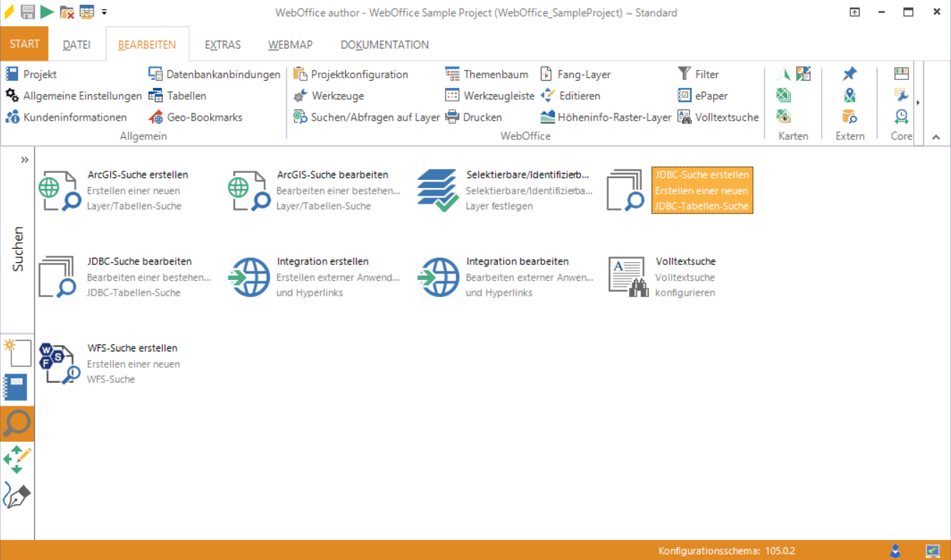This screenshot has height=560, width=951.
Task: Open the quick access toolbar customize dropdown
Action: point(104,12)
